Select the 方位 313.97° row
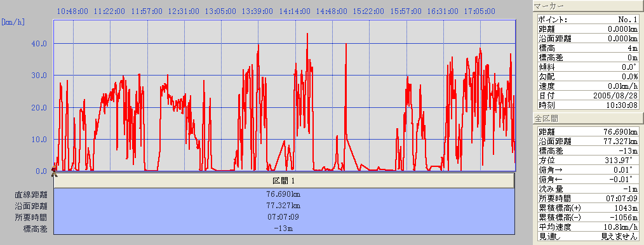This screenshot has width=644, height=245. (588, 161)
